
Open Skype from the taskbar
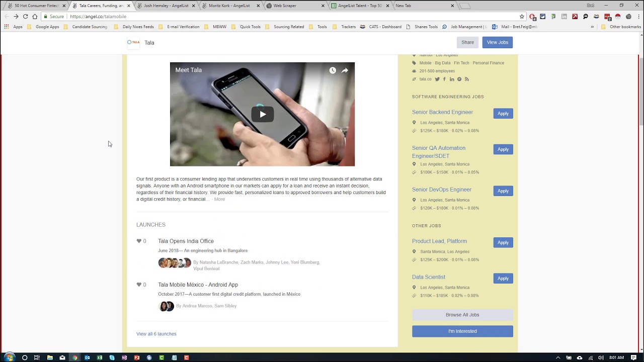click(112, 357)
